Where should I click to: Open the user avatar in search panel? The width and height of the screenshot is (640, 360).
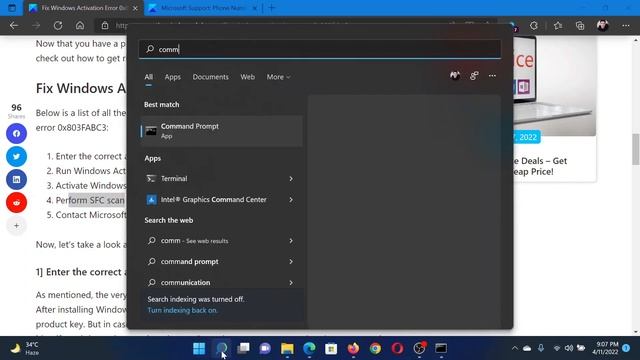[x=455, y=76]
